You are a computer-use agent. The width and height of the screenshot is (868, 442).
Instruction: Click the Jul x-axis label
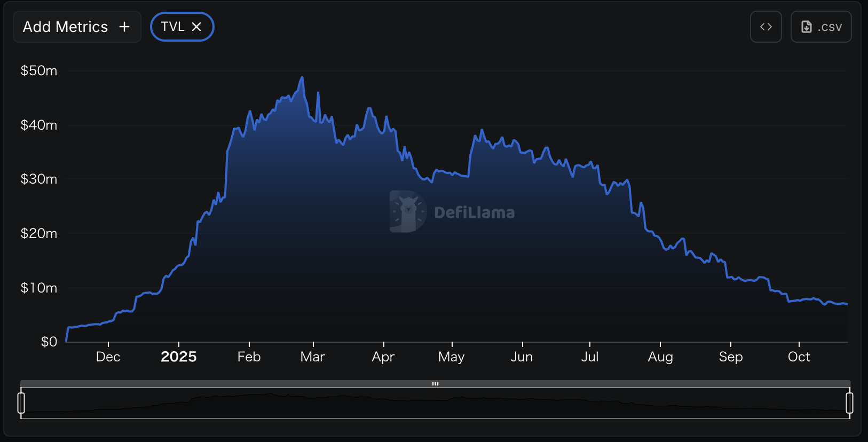coord(590,357)
